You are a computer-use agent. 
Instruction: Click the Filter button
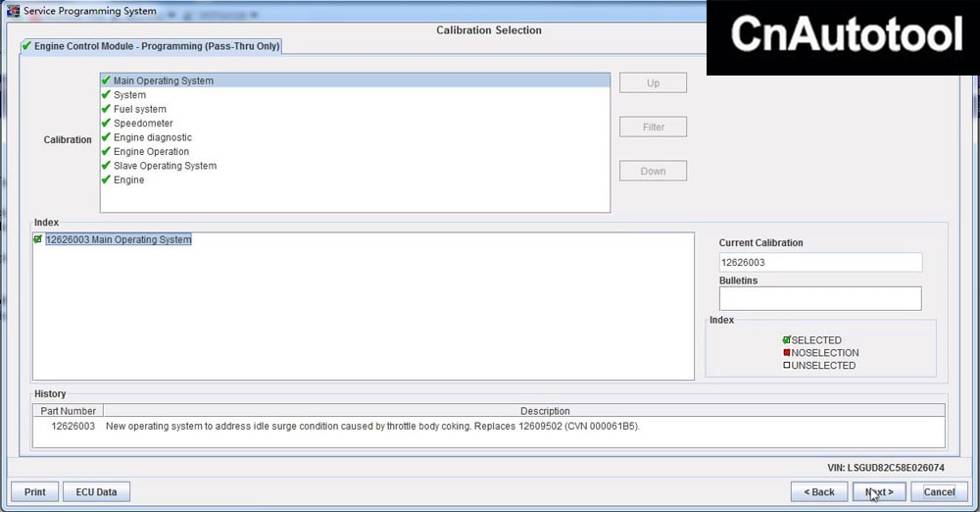click(x=653, y=128)
